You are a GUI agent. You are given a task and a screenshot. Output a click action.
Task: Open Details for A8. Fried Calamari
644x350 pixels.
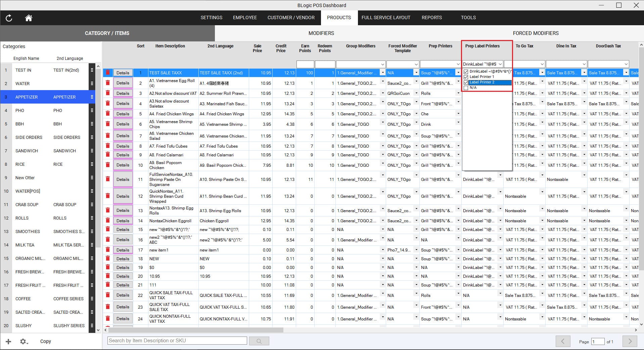(123, 155)
